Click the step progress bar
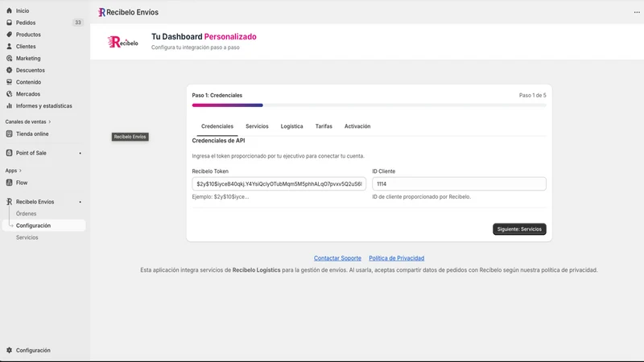The height and width of the screenshot is (362, 644). coord(369,105)
